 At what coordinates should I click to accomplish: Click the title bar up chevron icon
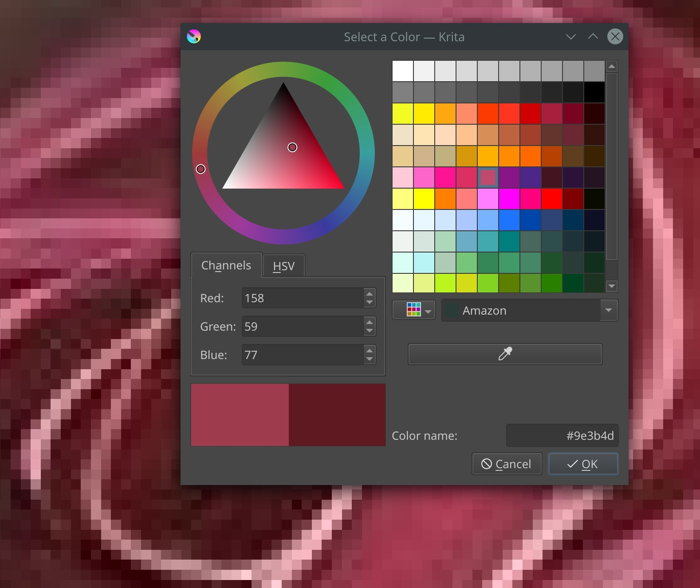click(x=593, y=37)
